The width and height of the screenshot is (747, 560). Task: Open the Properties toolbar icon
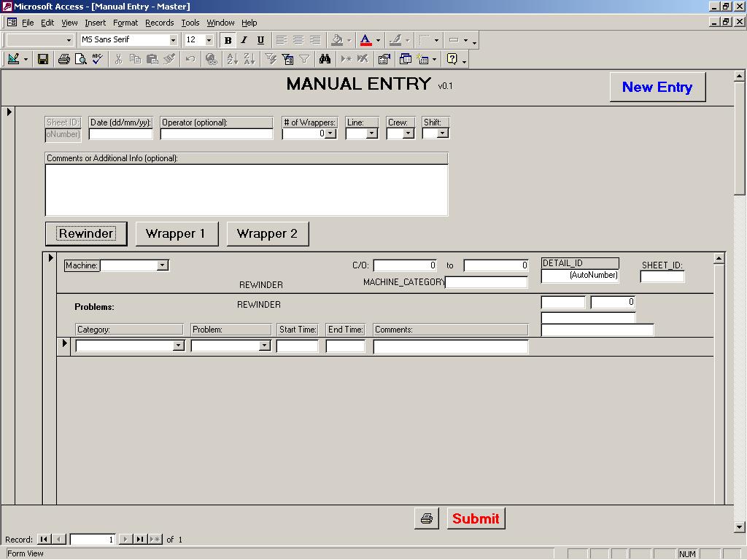[x=384, y=59]
